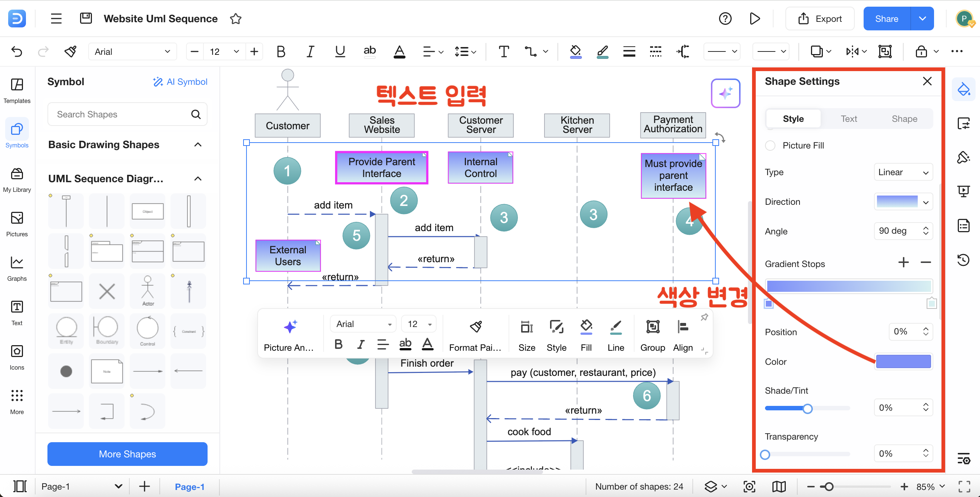
Task: Open the dash style icon
Action: [x=655, y=51]
